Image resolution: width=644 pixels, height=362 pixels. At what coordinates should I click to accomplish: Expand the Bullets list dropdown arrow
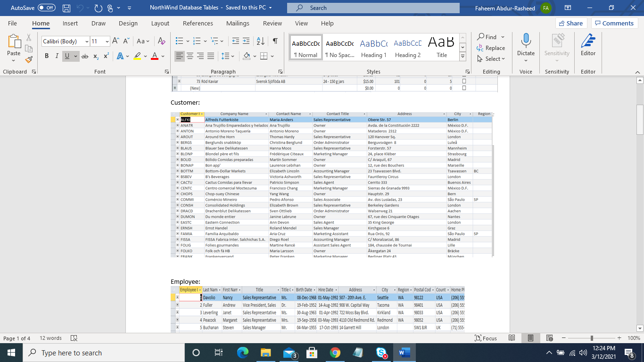(x=188, y=41)
